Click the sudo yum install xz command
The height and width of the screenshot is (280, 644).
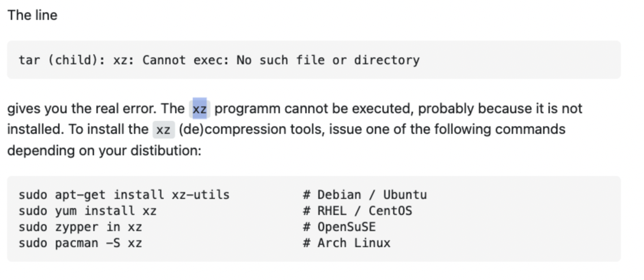[x=88, y=211]
